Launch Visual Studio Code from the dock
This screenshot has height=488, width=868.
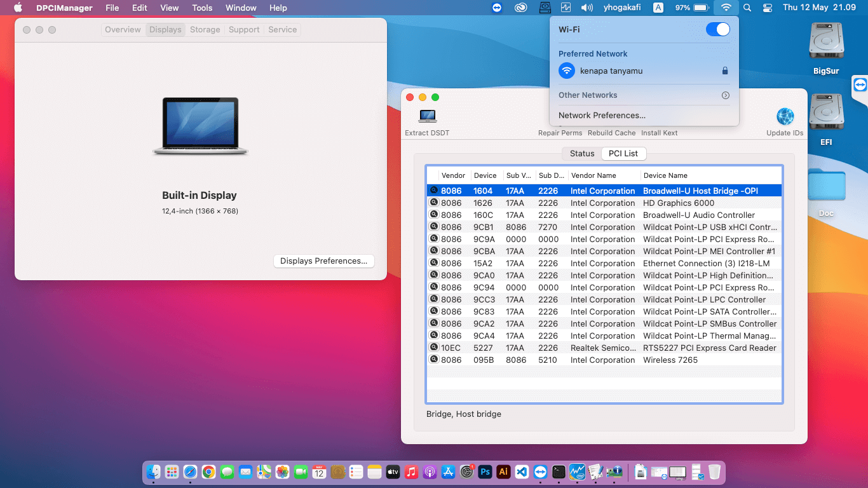(522, 472)
